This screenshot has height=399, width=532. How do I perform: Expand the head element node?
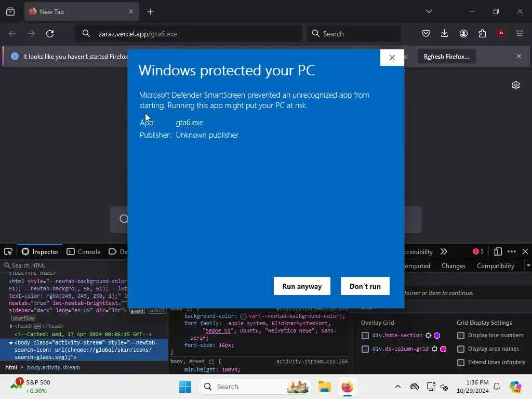(x=11, y=326)
